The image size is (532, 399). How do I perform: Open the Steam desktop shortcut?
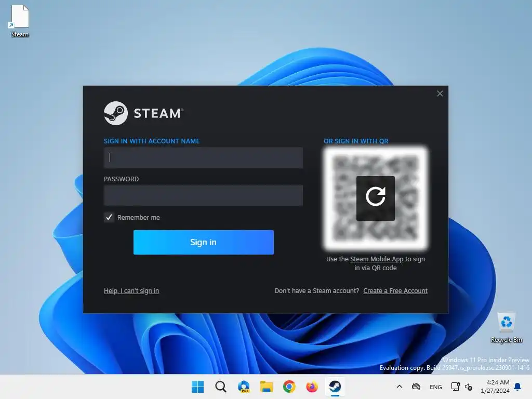[20, 21]
